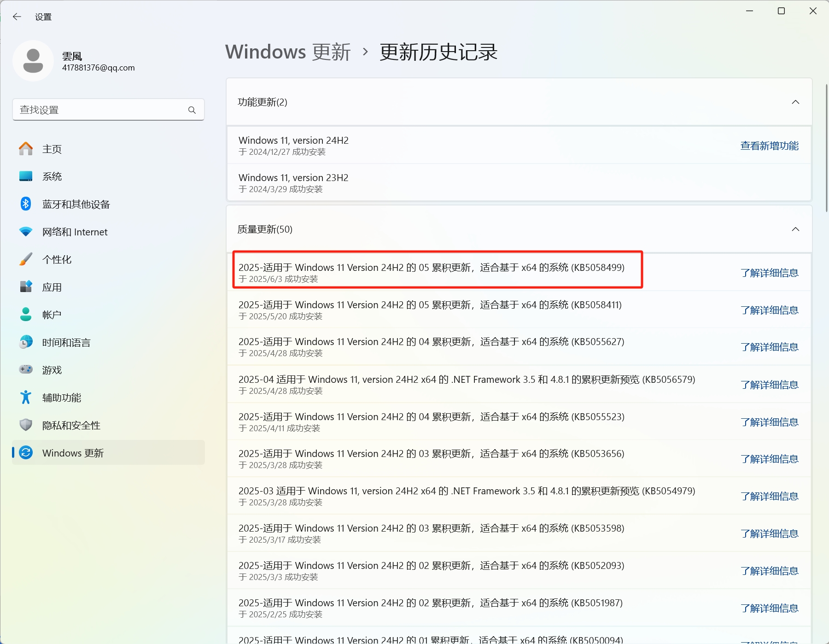Viewport: 829px width, 644px height.
Task: Click the back arrow in Settings header
Action: [17, 17]
